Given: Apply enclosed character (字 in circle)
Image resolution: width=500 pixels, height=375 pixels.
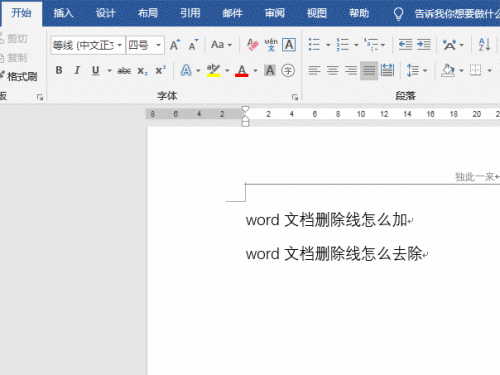Looking at the screenshot, I should (288, 70).
